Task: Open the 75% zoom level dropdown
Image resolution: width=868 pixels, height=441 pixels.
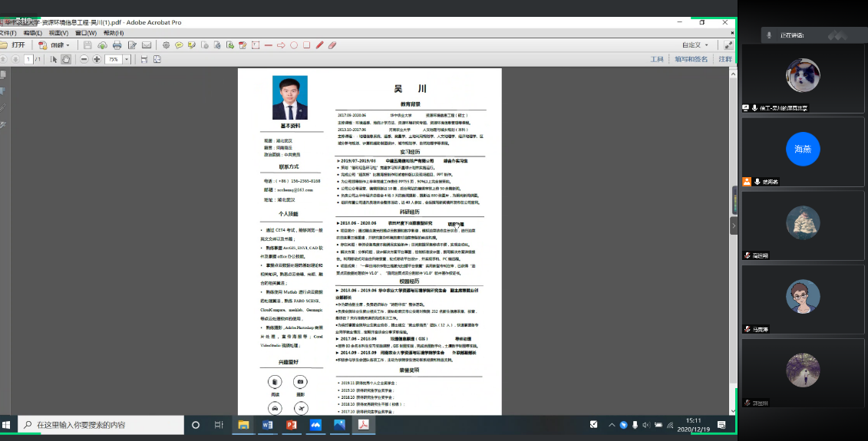Action: coord(125,59)
